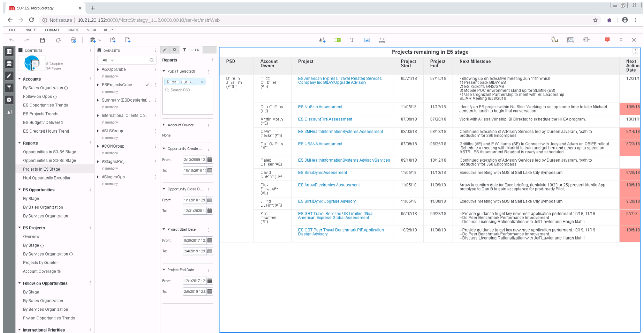Open presentation mode icon
The image size is (644, 333).
point(607,40)
